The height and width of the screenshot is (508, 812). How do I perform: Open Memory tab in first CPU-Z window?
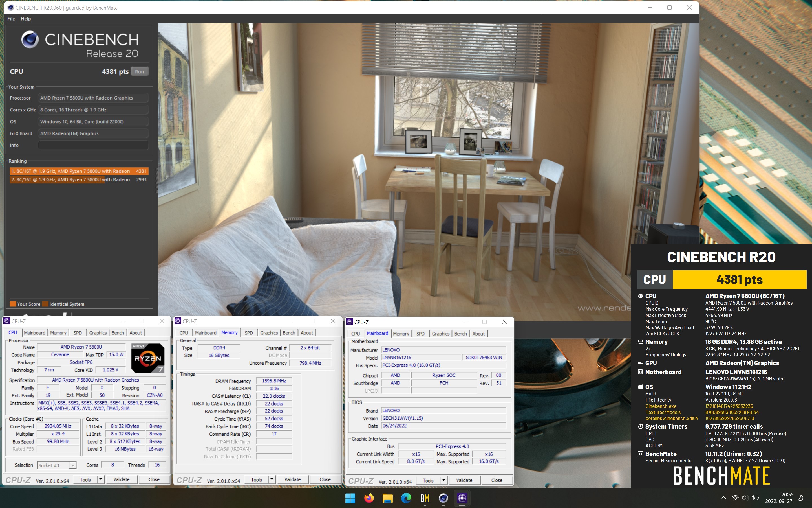[x=58, y=333]
